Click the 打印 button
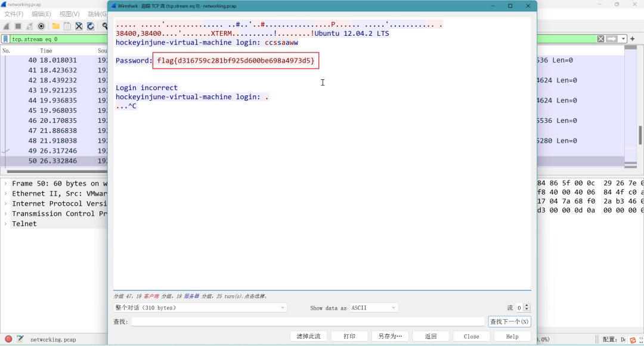The height and width of the screenshot is (346, 644). click(349, 336)
